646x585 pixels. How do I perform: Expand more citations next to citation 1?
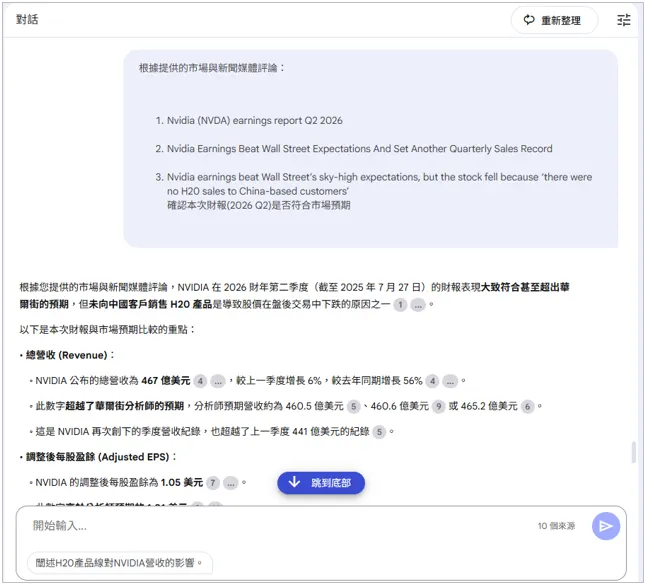[x=418, y=305]
